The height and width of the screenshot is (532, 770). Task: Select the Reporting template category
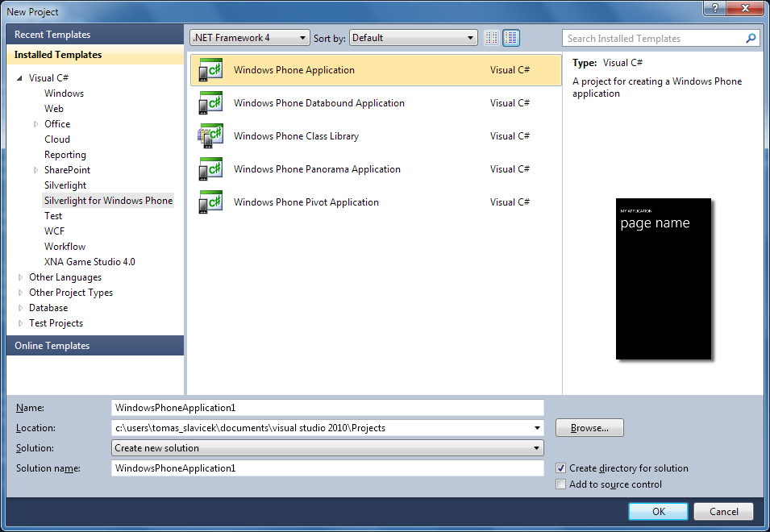pos(65,155)
